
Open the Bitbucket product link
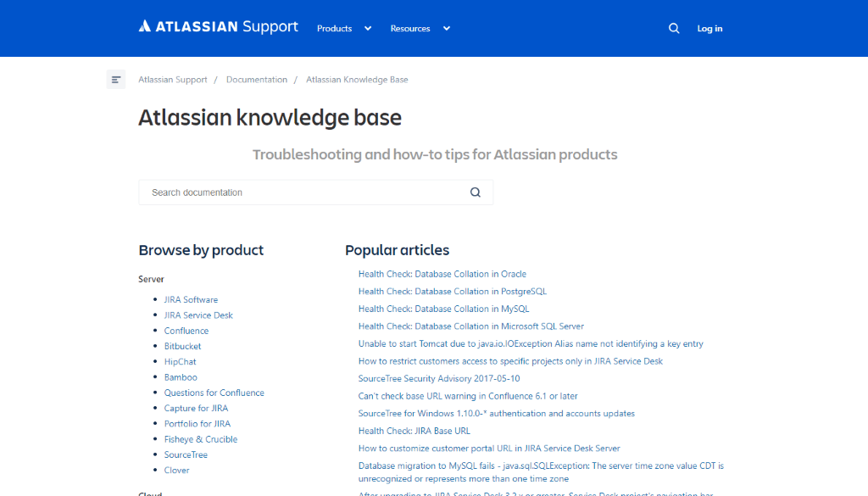click(182, 346)
